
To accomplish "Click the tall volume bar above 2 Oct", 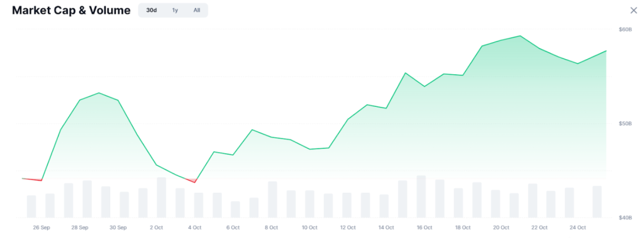I will tap(162, 197).
